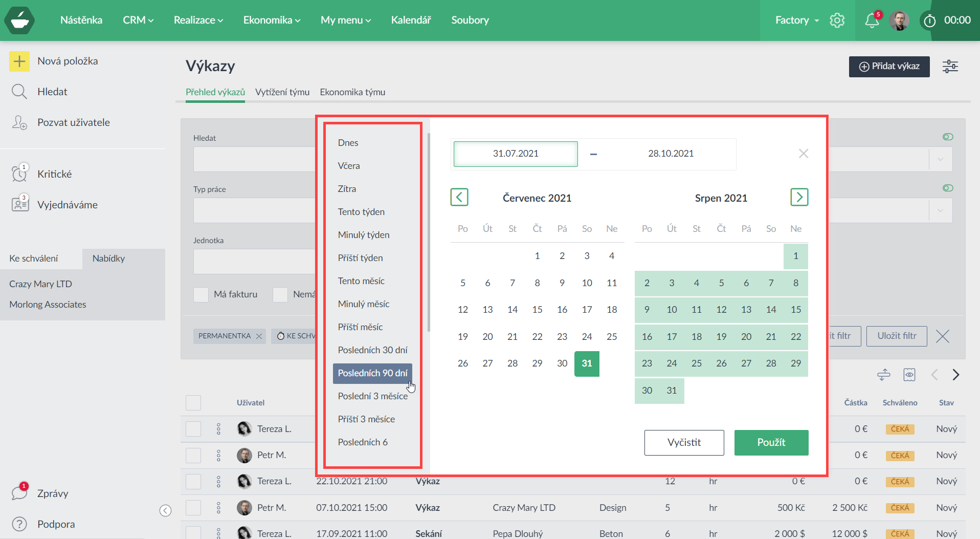Open the notifications bell icon
This screenshot has height=539, width=980.
pyautogui.click(x=872, y=20)
